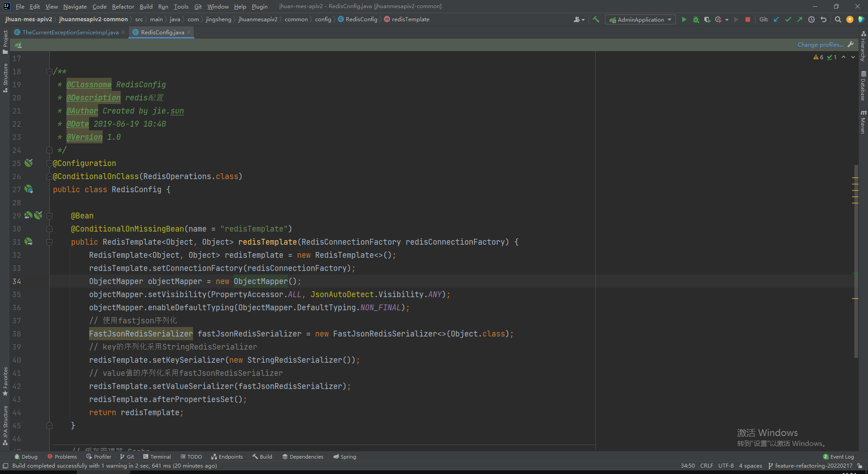The width and height of the screenshot is (868, 474).
Task: Commit changes via the green checkmark Git icon
Action: tap(788, 19)
